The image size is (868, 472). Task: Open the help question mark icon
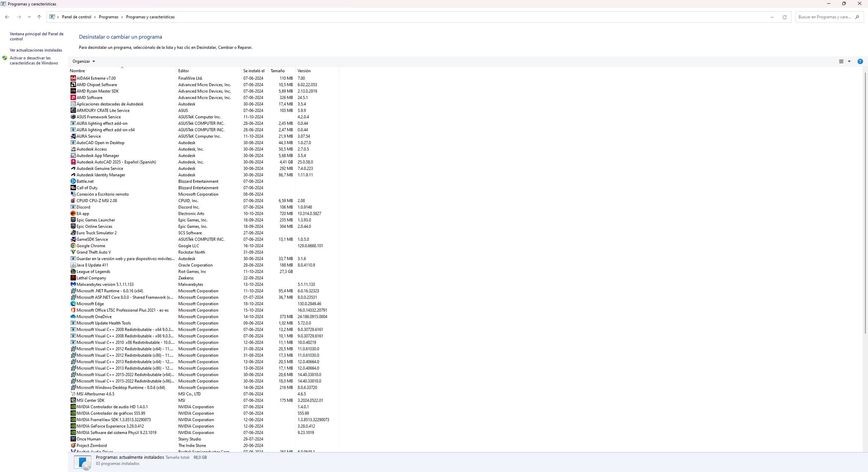(x=860, y=61)
